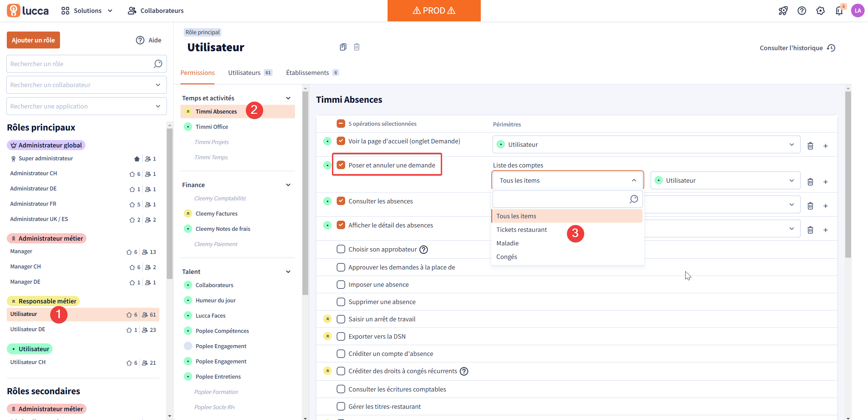
Task: Click the applications list vertical scrollbar
Action: coord(305,193)
